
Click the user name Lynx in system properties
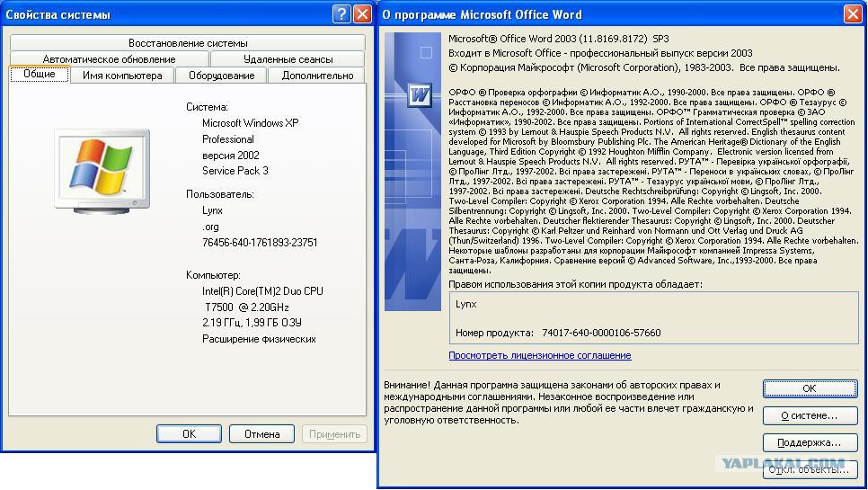(x=213, y=210)
